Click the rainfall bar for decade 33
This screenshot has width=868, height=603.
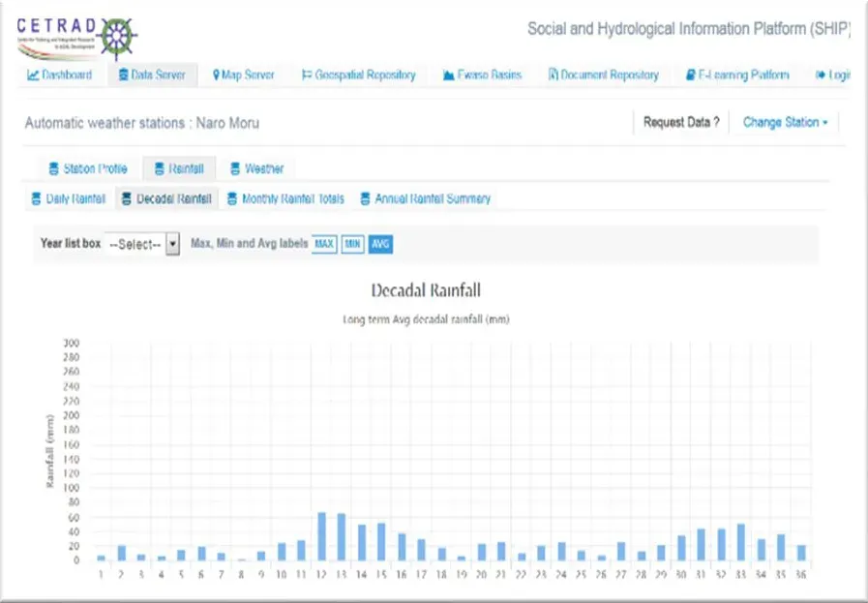tap(740, 542)
